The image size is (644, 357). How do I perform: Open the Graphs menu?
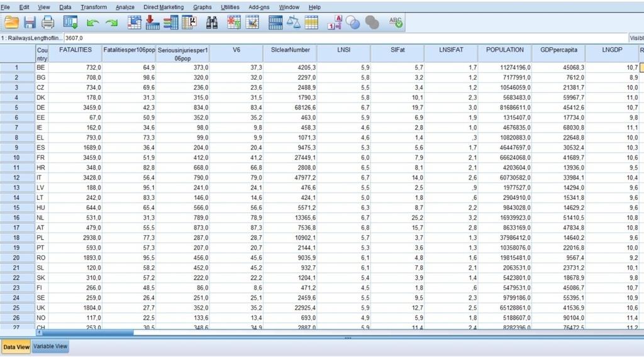[202, 7]
